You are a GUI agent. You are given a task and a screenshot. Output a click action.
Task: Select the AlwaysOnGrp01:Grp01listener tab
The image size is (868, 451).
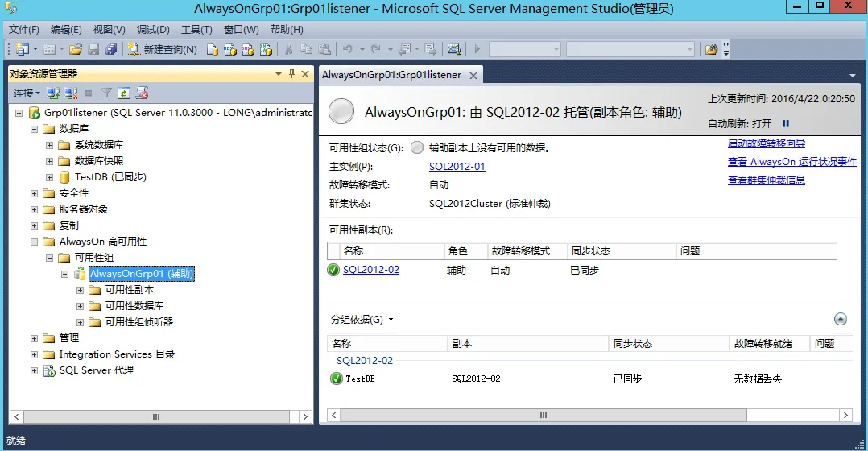pyautogui.click(x=392, y=75)
